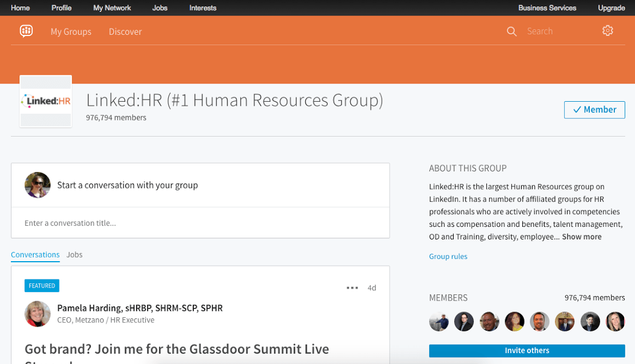Click the fifth member avatar

[x=539, y=322]
